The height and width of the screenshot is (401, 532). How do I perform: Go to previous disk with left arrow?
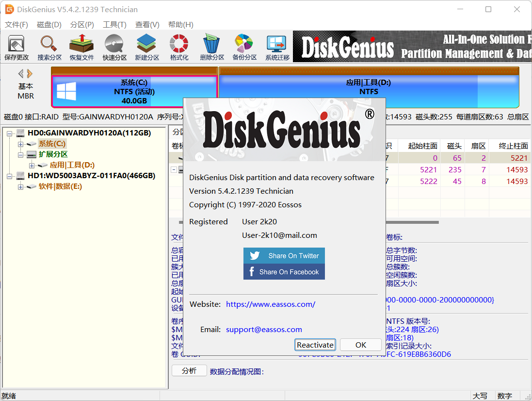[21, 74]
